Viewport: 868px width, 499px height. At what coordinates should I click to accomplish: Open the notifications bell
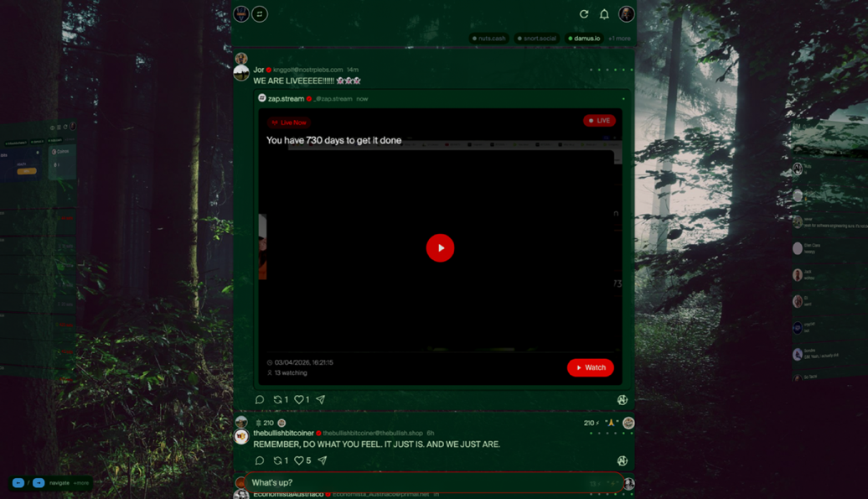[604, 14]
